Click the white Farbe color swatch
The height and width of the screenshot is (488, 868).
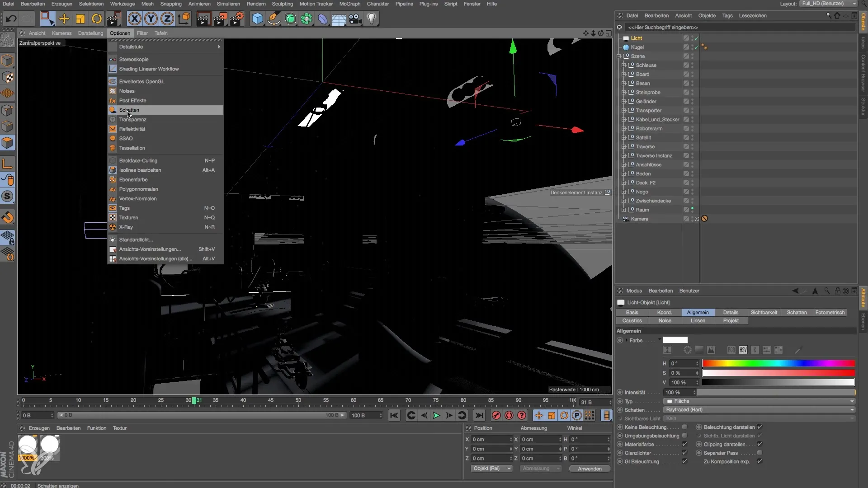click(675, 340)
